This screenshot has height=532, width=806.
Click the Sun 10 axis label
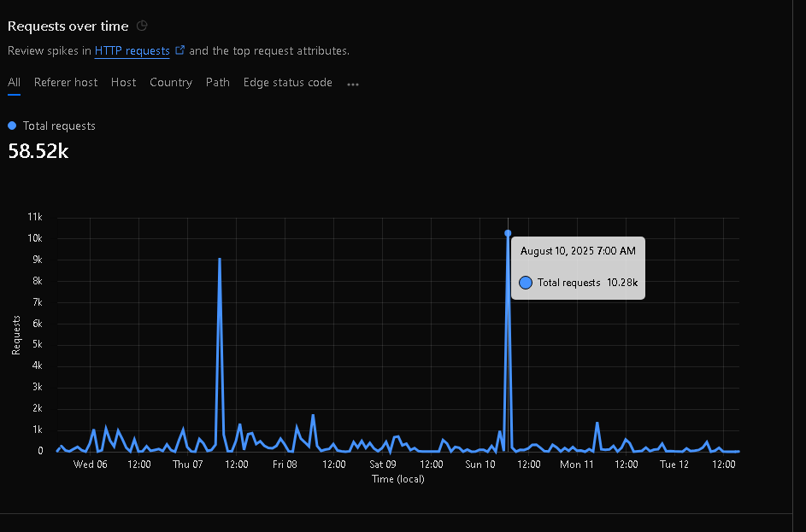coord(480,465)
